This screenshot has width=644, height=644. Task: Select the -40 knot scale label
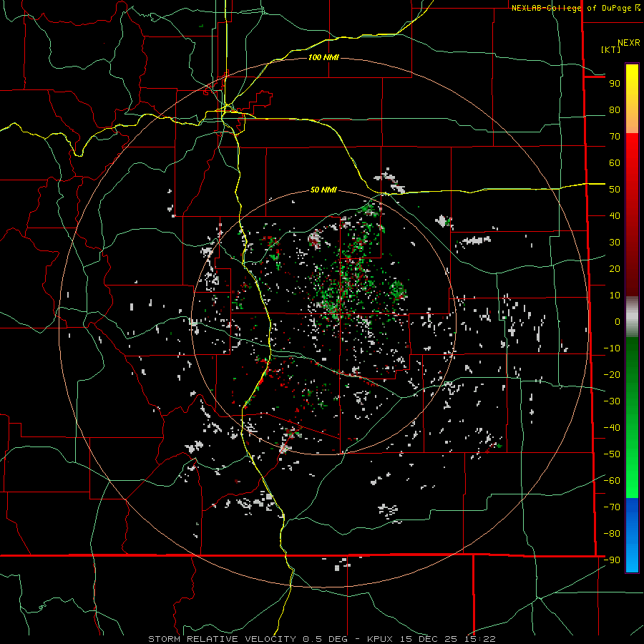pyautogui.click(x=612, y=428)
